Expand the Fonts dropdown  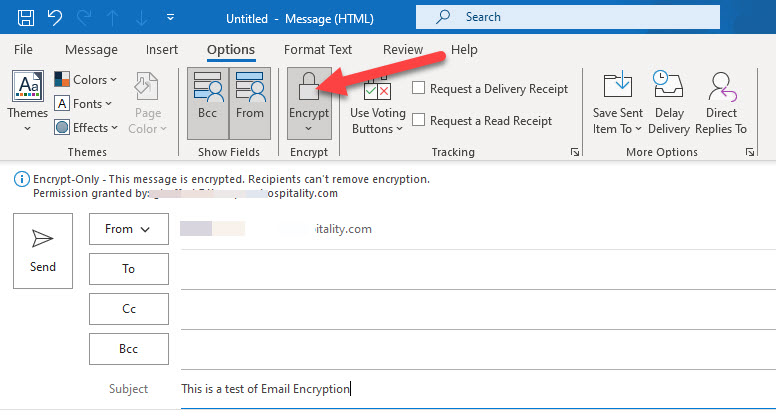pos(87,104)
